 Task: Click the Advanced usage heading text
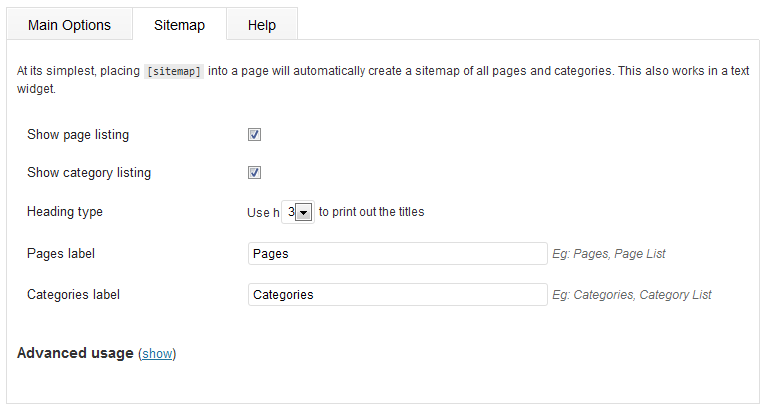pyautogui.click(x=75, y=353)
